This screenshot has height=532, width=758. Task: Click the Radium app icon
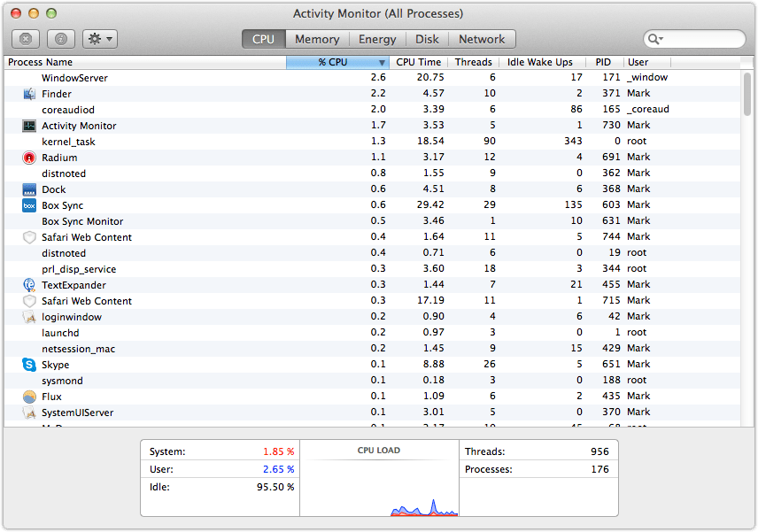click(29, 158)
